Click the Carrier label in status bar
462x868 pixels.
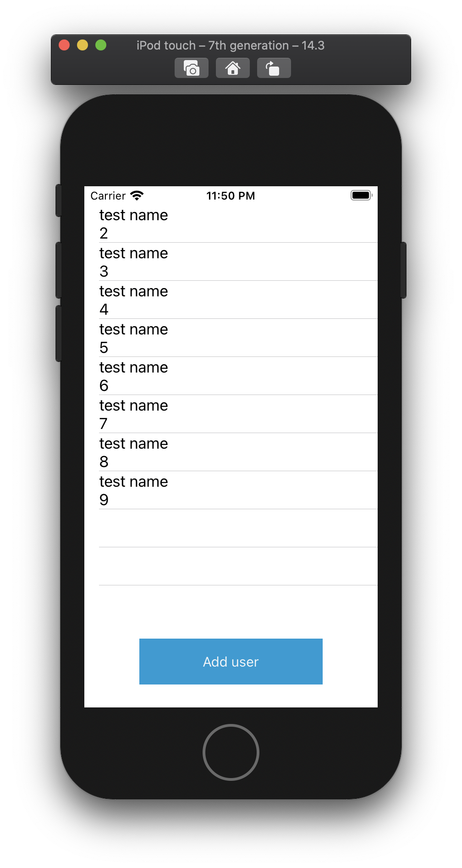click(108, 196)
